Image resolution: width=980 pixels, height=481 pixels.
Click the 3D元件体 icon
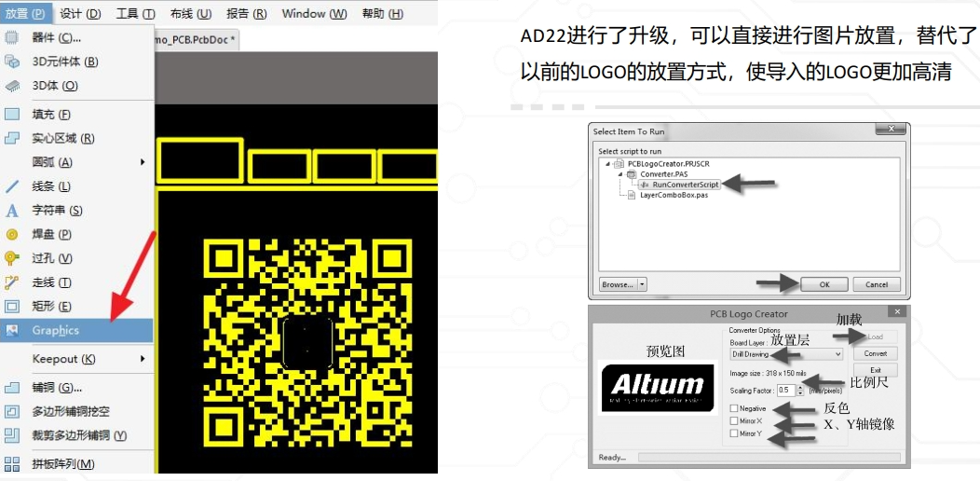tap(12, 62)
